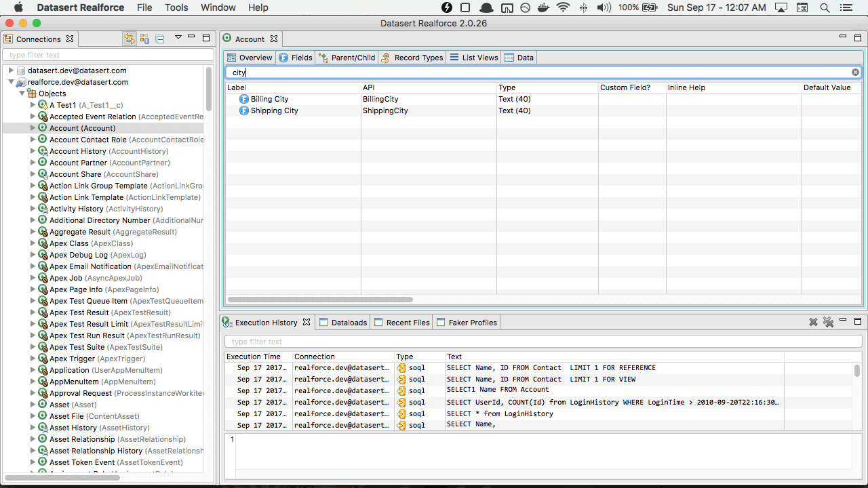Click the Bluetooth icon in menu bar
The image size is (868, 488).
583,7
